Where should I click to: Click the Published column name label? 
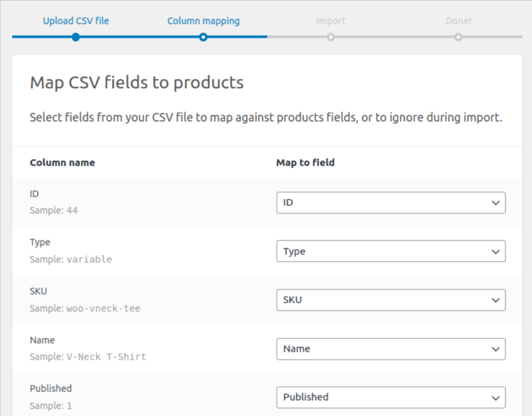pyautogui.click(x=50, y=388)
